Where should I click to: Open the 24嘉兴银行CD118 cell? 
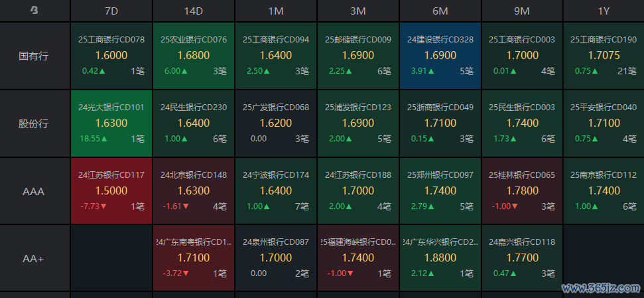[521, 258]
